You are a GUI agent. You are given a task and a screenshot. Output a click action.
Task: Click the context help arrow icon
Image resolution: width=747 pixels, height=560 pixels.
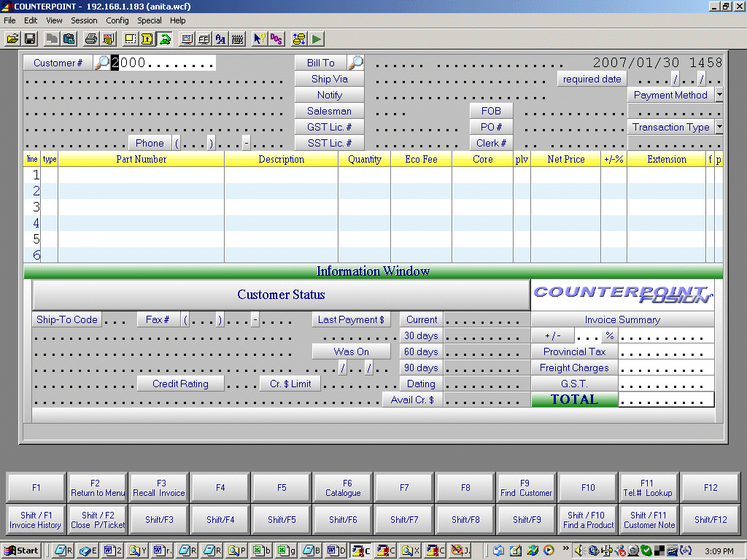[259, 39]
